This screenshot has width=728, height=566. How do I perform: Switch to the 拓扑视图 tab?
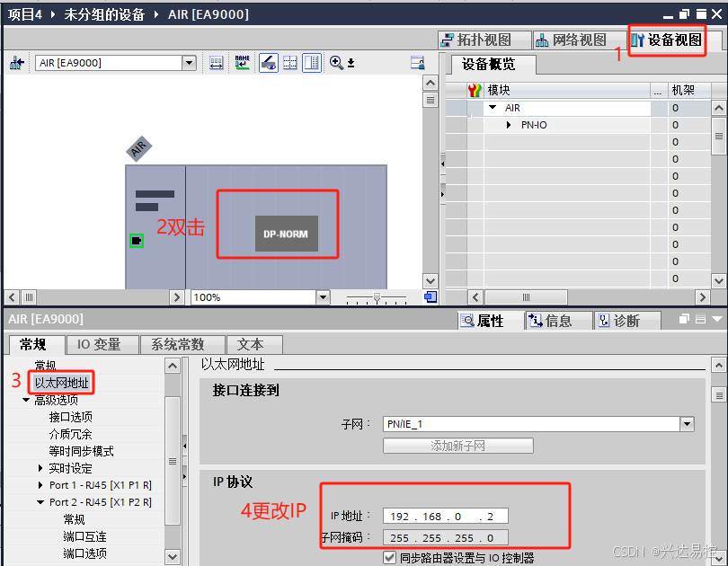point(484,40)
